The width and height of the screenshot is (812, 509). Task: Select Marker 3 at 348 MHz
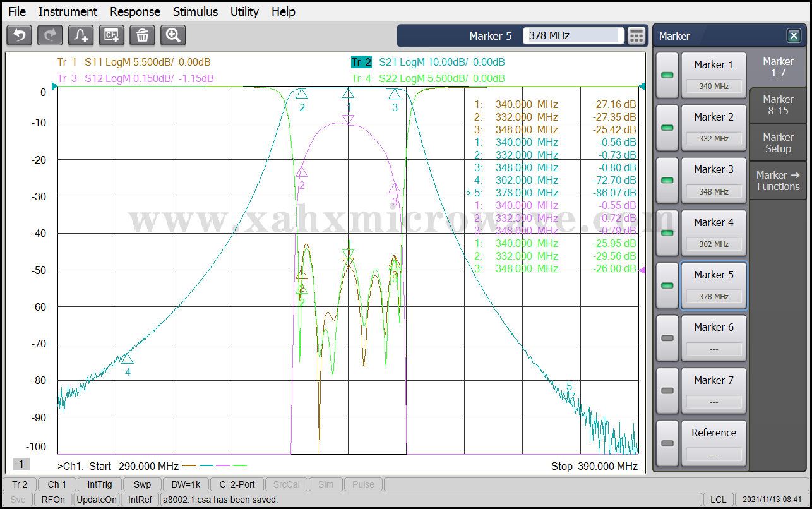coord(713,180)
